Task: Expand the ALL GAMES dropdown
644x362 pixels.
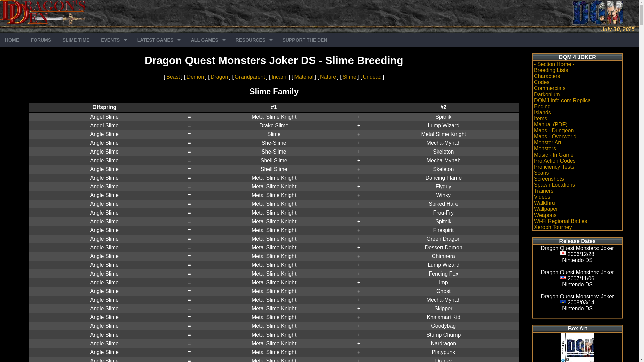Action: tap(208, 40)
